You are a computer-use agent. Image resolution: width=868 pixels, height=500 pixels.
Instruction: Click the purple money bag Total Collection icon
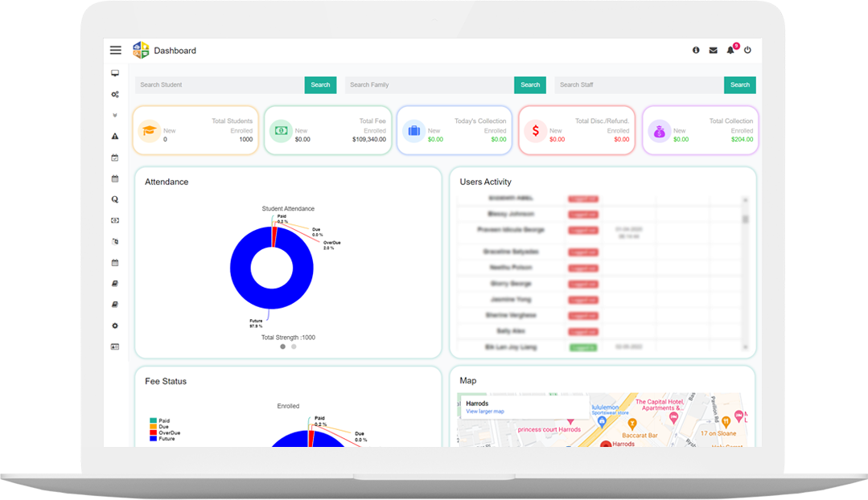click(x=659, y=131)
